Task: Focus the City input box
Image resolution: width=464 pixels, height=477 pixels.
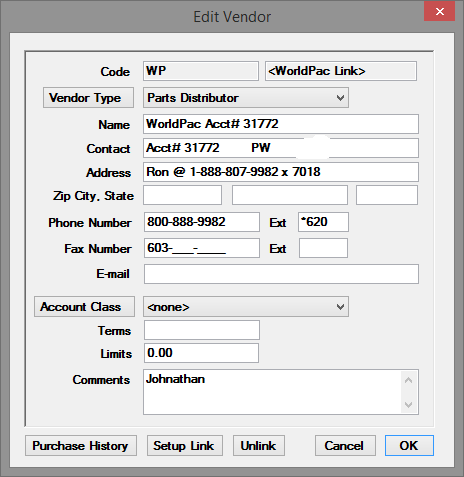Action: point(290,195)
